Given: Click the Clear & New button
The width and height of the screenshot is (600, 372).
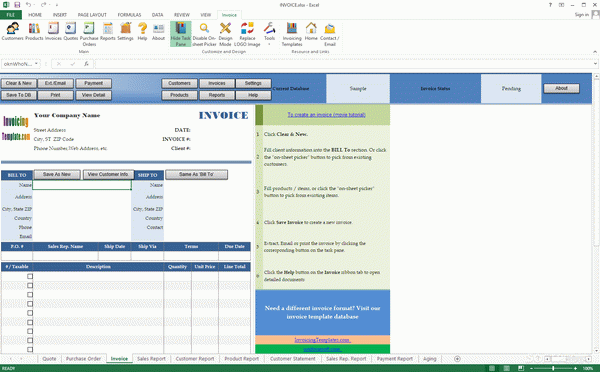Looking at the screenshot, I should [x=19, y=83].
